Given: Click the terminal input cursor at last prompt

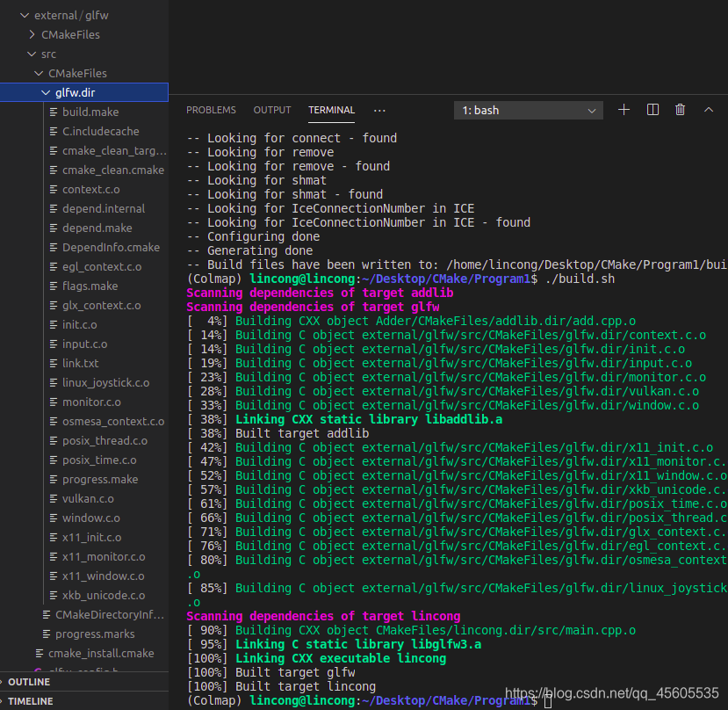Looking at the screenshot, I should coord(548,701).
